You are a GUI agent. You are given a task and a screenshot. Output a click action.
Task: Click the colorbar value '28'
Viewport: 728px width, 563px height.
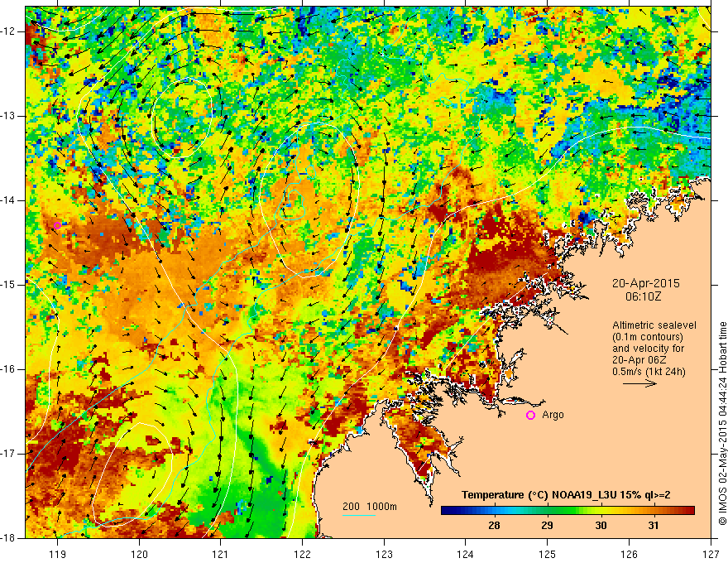(494, 526)
